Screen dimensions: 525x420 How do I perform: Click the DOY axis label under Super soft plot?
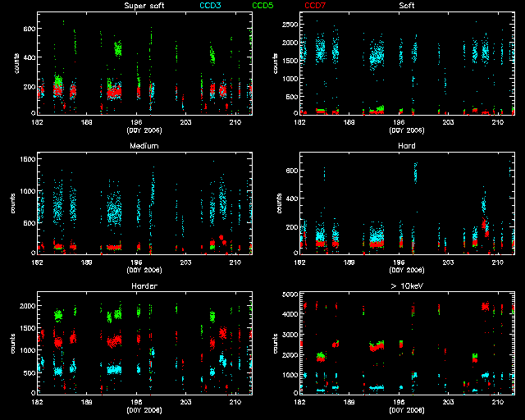pos(144,130)
